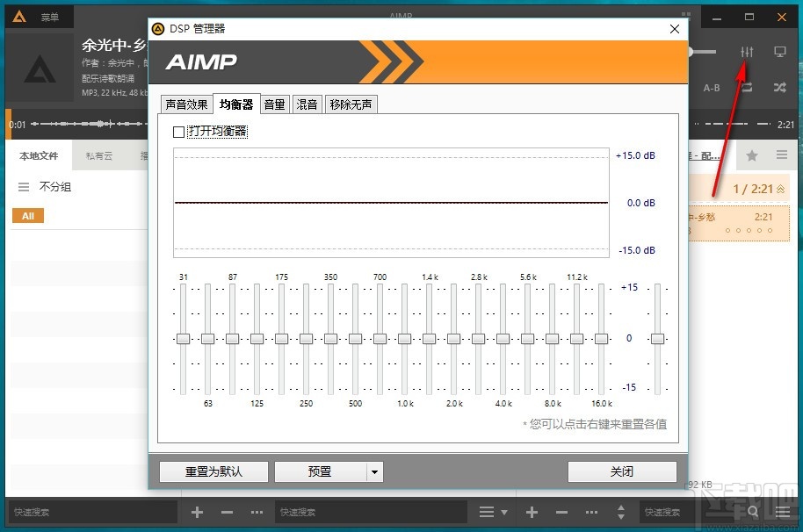Image resolution: width=803 pixels, height=532 pixels.
Task: Expand the chevron dropdown near bottom toolbar
Action: (622, 511)
